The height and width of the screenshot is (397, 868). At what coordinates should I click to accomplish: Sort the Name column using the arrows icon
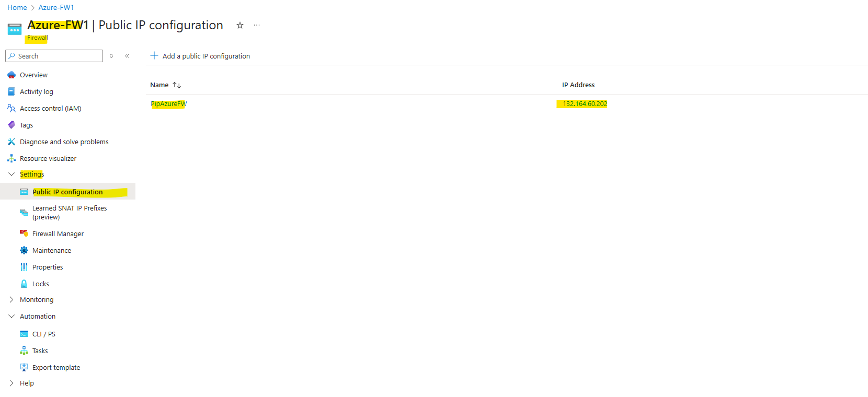[177, 85]
